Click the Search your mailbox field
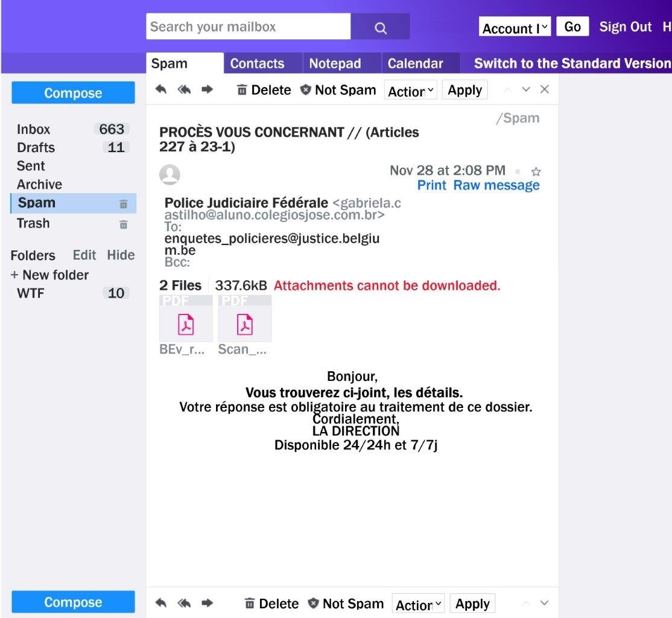The height and width of the screenshot is (618, 672). [x=248, y=27]
